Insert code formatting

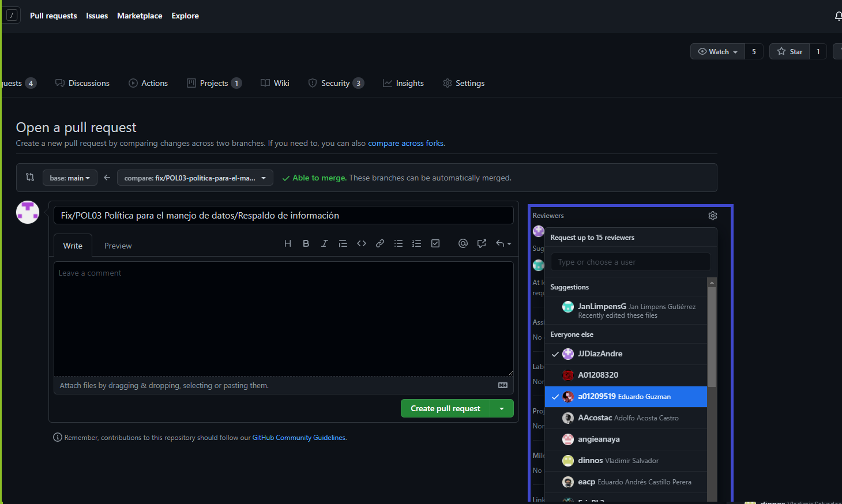pos(362,243)
